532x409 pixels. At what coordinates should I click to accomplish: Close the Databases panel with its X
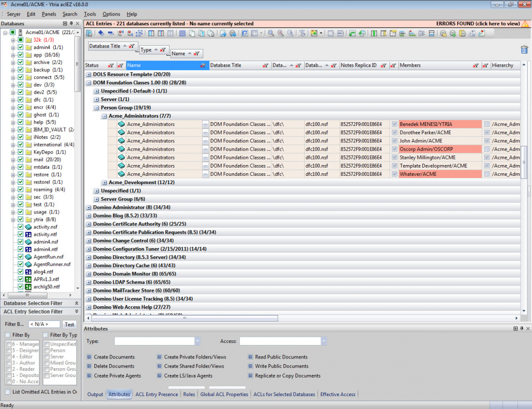pos(77,23)
